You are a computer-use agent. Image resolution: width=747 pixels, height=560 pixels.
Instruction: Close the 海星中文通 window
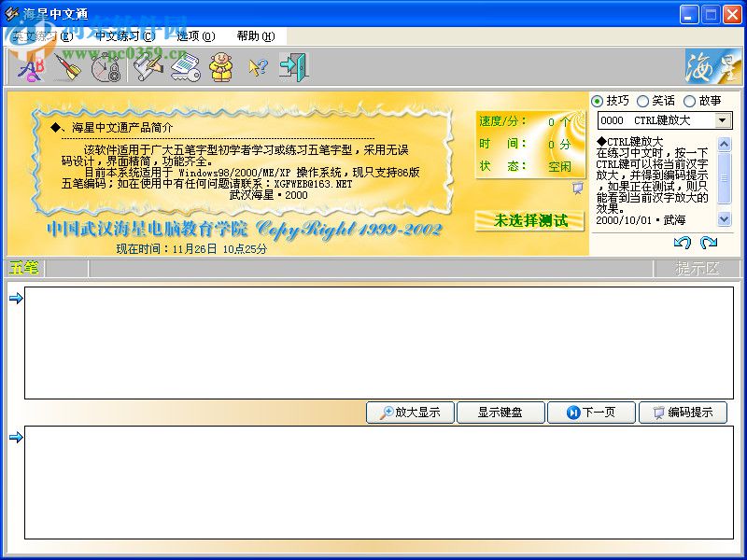click(x=732, y=14)
